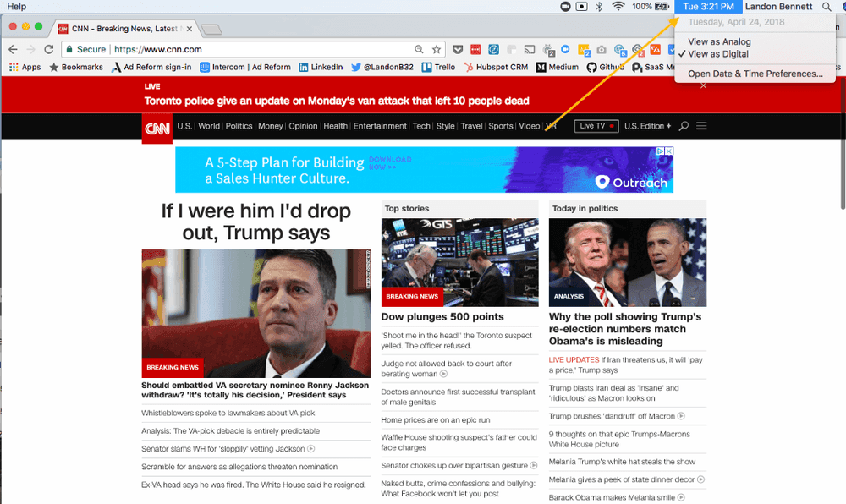Click the blue compass extension icon
Image resolution: width=846 pixels, height=504 pixels.
tap(493, 50)
